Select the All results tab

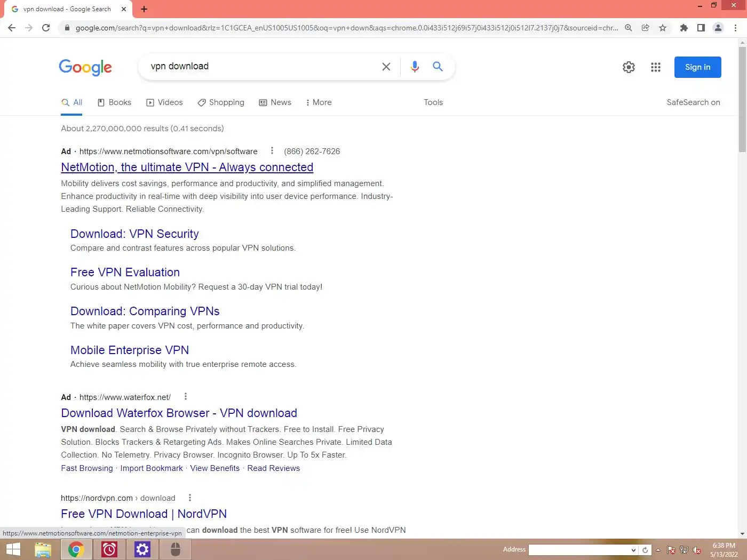[x=71, y=102]
